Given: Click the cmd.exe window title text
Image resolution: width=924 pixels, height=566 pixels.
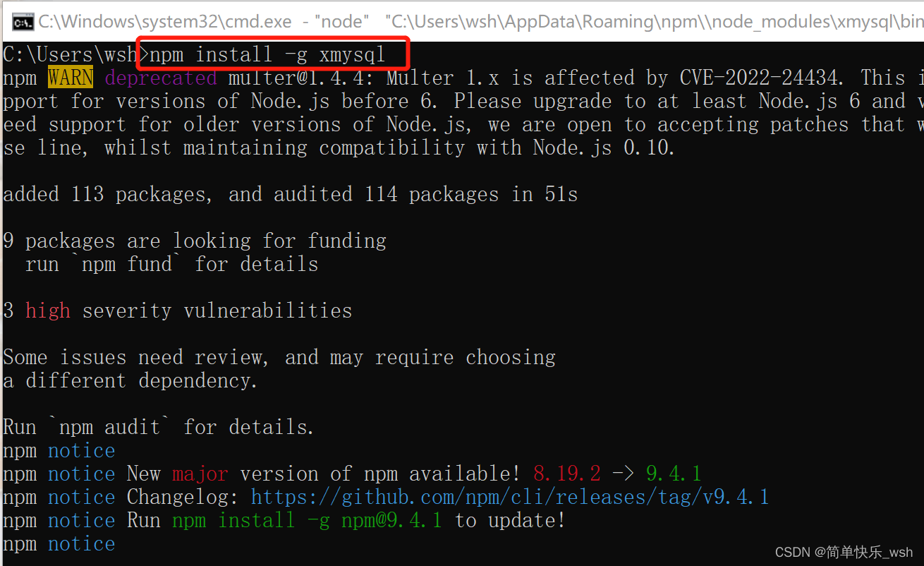Looking at the screenshot, I should pyautogui.click(x=481, y=22).
